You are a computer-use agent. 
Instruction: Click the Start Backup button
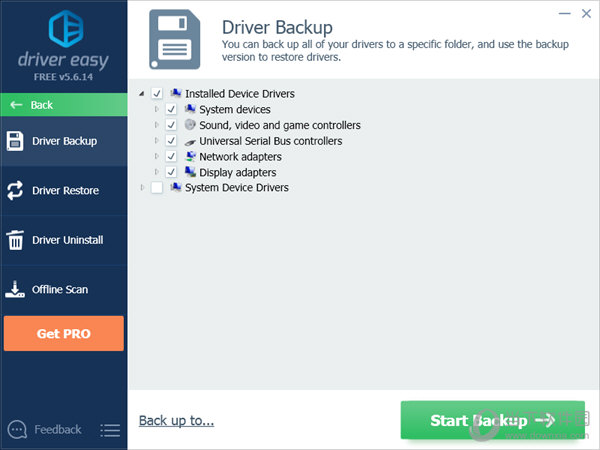pyautogui.click(x=492, y=420)
